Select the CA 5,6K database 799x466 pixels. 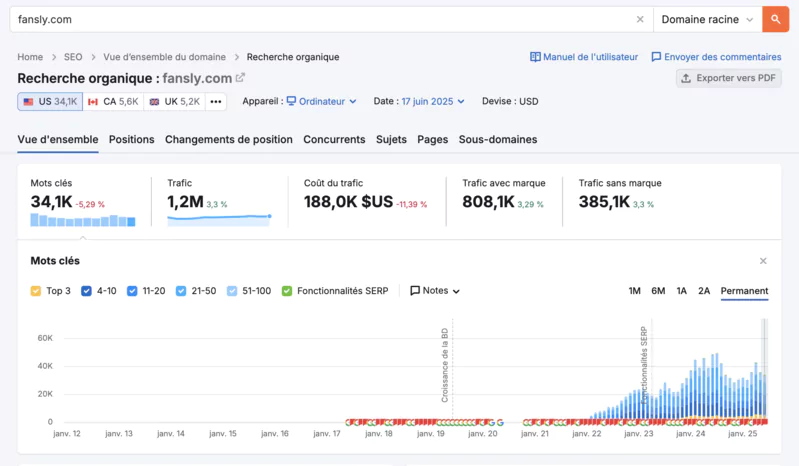113,101
